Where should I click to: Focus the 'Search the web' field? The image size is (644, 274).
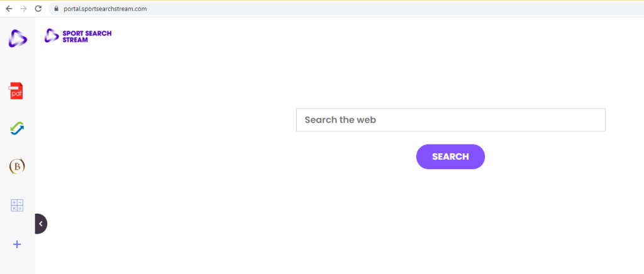450,120
